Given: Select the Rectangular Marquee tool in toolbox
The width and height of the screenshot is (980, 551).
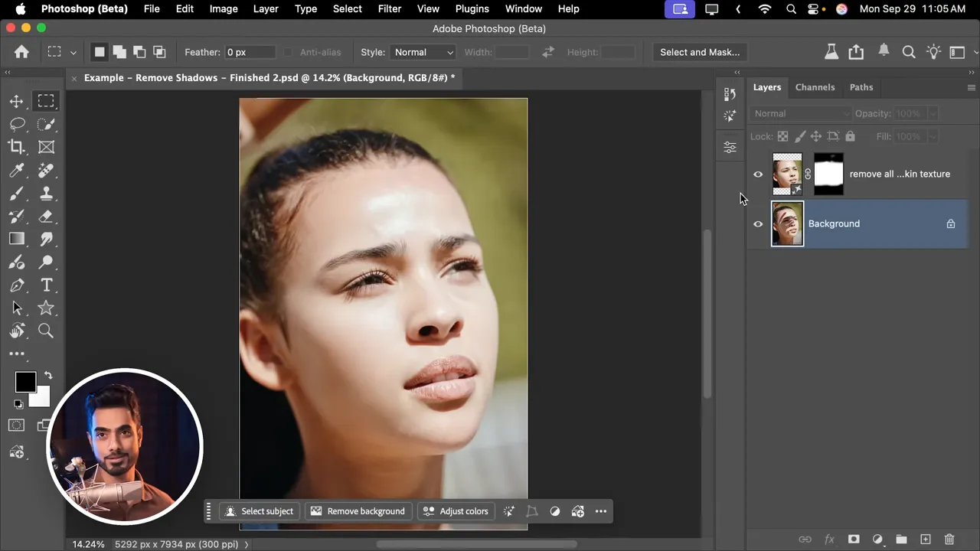Looking at the screenshot, I should pyautogui.click(x=46, y=101).
